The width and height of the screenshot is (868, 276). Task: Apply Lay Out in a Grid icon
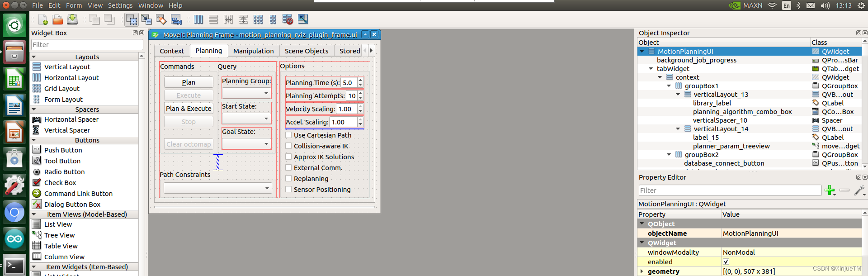coord(258,19)
